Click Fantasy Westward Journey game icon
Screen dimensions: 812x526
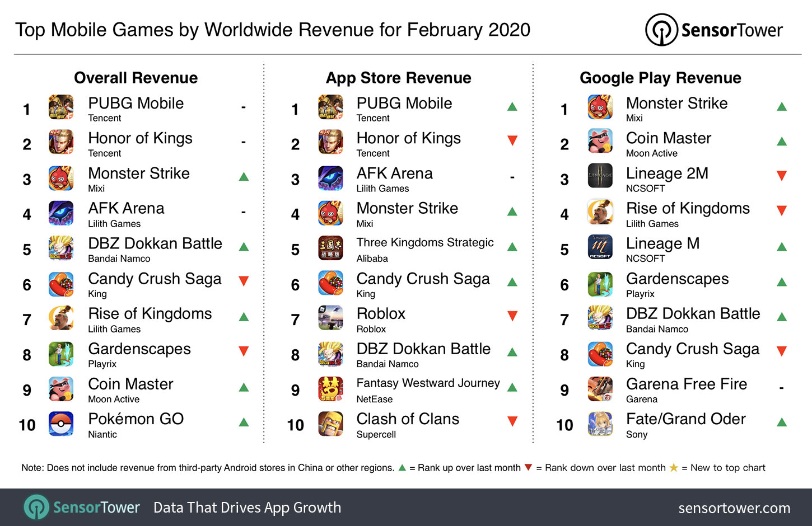330,389
